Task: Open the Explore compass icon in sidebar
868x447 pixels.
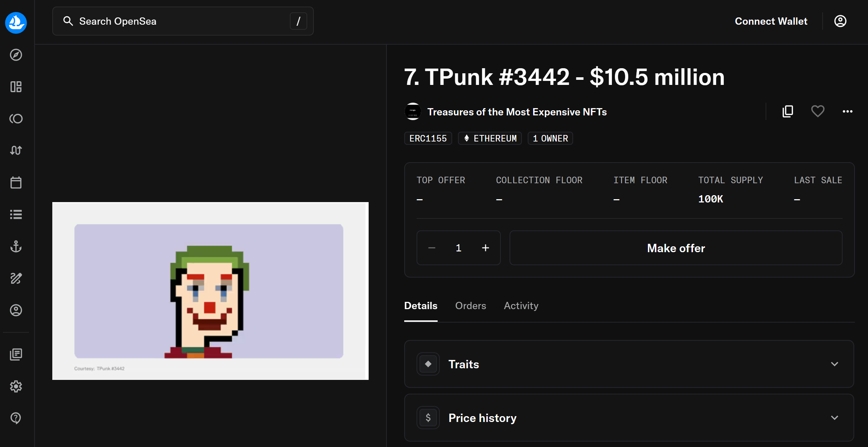Action: point(16,55)
